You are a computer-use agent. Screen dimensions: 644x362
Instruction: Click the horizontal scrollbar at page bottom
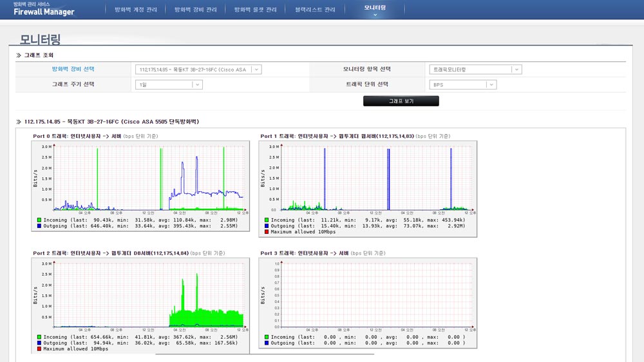(x=265, y=354)
